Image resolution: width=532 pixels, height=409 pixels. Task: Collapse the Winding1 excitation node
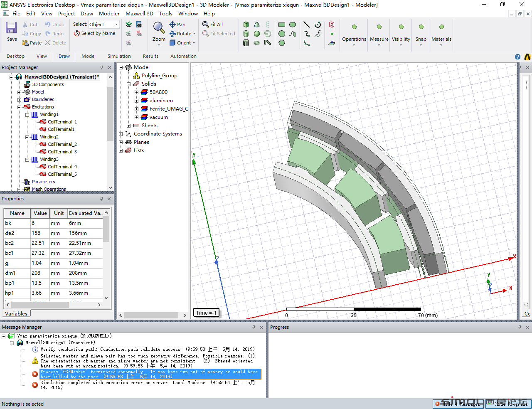pos(27,114)
